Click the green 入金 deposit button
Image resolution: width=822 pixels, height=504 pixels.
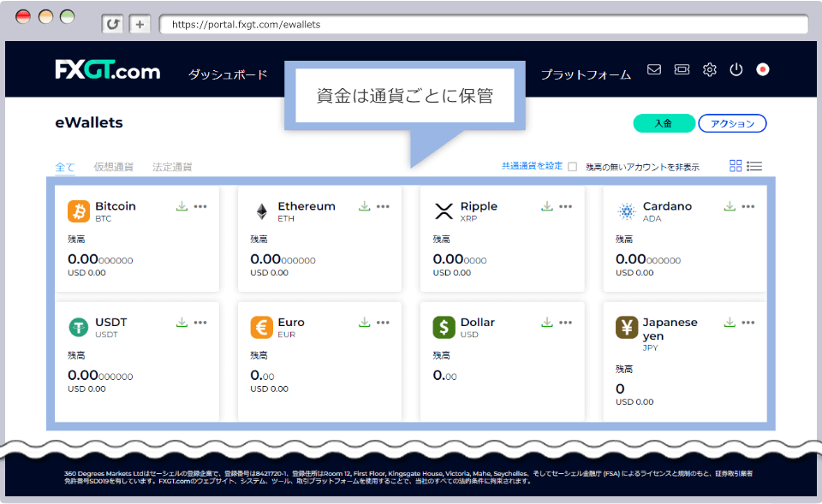[x=664, y=123]
